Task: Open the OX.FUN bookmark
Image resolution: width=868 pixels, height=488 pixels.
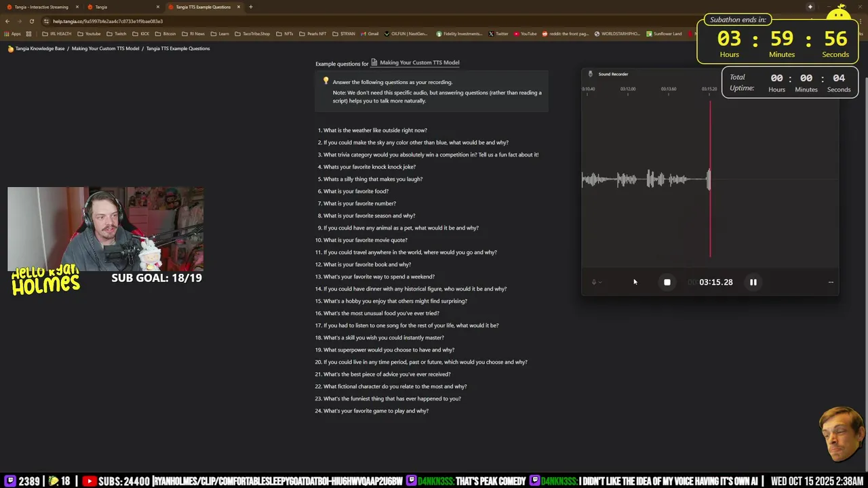Action: tap(406, 34)
